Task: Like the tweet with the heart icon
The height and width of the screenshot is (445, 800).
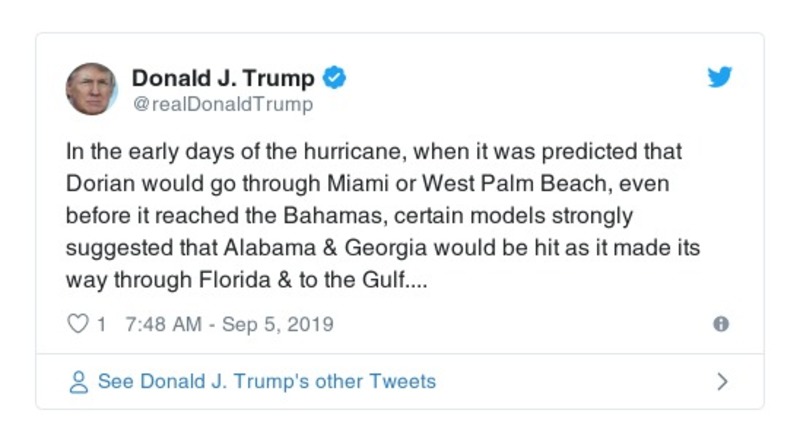Action: coord(77,324)
